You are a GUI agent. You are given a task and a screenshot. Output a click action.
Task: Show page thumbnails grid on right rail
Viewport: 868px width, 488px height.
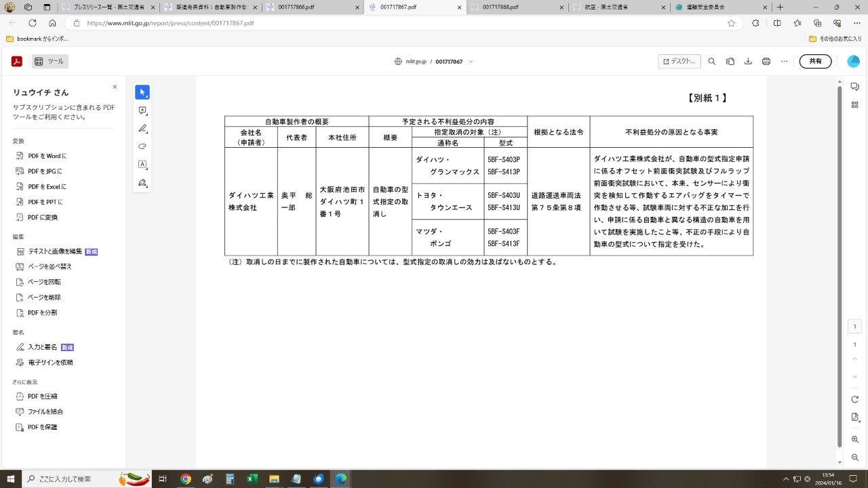tap(854, 105)
